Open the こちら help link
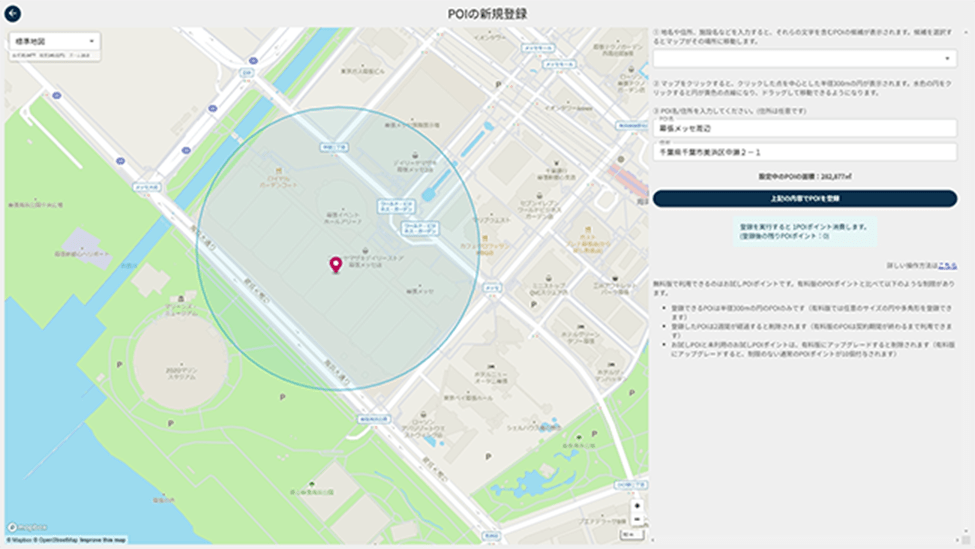Screen dimensions: 975x549 click(947, 265)
